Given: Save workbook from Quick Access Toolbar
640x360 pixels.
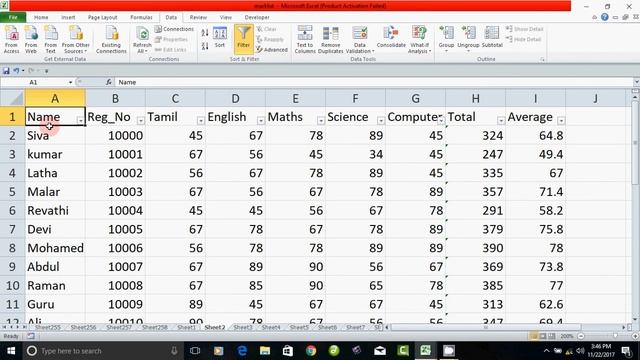Looking at the screenshot, I should (x=6, y=71).
